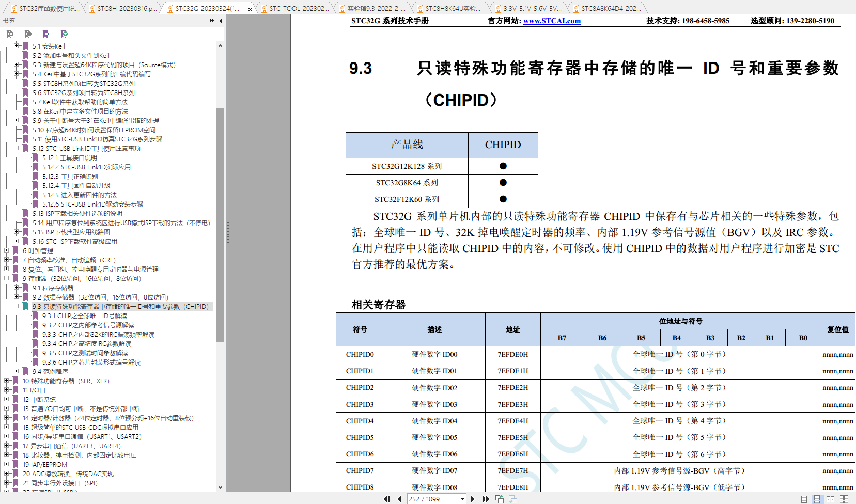
Task: Close the STC32G-20230324 tab
Action: pos(250,9)
